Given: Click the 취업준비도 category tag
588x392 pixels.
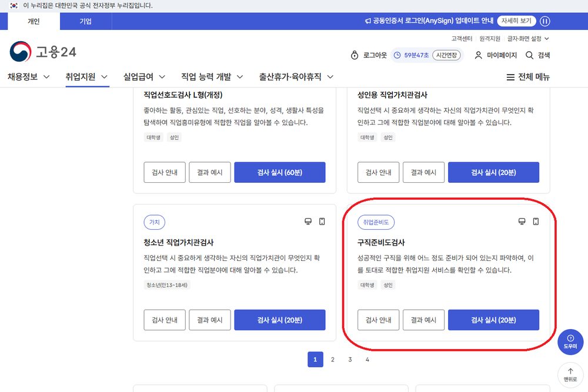Looking at the screenshot, I should [x=376, y=222].
